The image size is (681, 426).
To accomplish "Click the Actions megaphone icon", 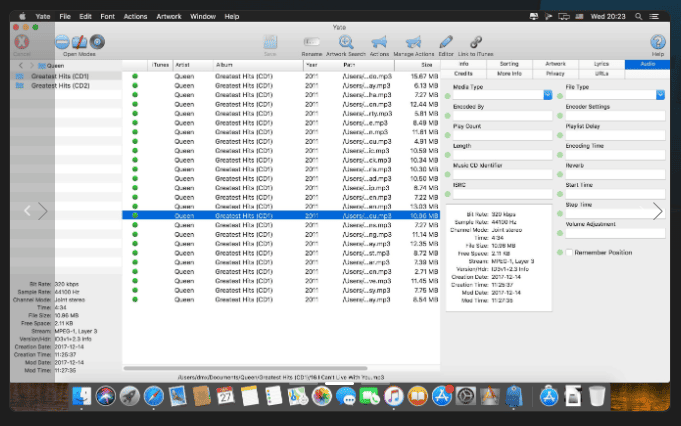I will (x=379, y=42).
